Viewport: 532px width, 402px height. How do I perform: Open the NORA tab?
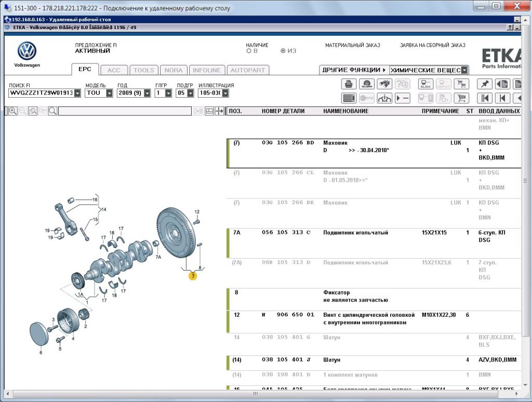[x=174, y=70]
